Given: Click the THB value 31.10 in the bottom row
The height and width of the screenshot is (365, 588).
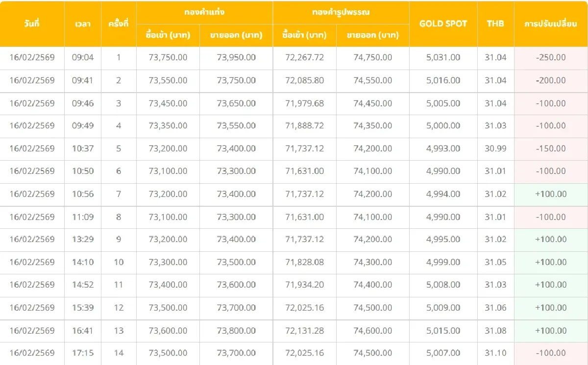Looking at the screenshot, I should point(495,352).
